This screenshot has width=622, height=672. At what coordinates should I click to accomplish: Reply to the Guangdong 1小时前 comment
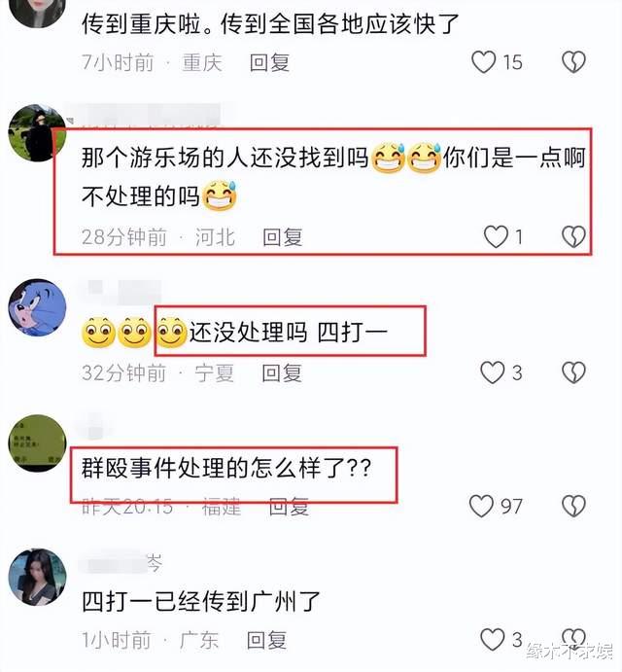(x=266, y=640)
